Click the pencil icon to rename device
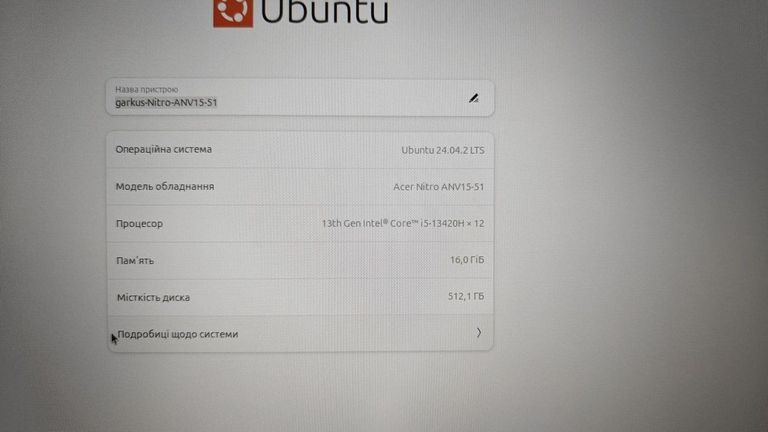The width and height of the screenshot is (768, 432). point(474,98)
